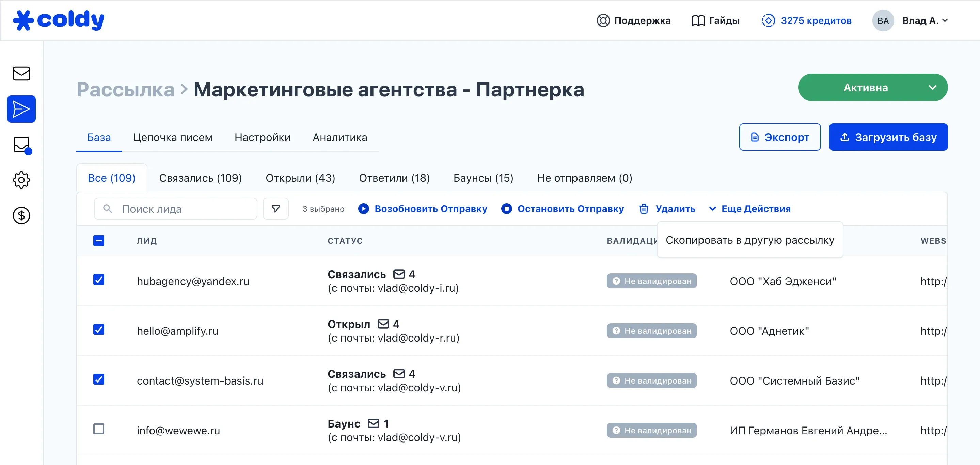This screenshot has width=980, height=465.
Task: Toggle the select-all header checkbox
Action: (99, 241)
